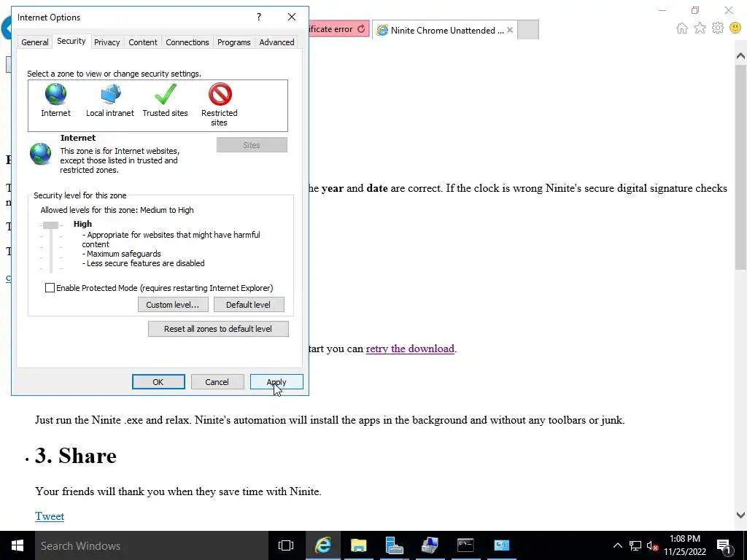747x560 pixels.
Task: Select the Ninite Chrome Unattended browser tab
Action: (x=444, y=30)
